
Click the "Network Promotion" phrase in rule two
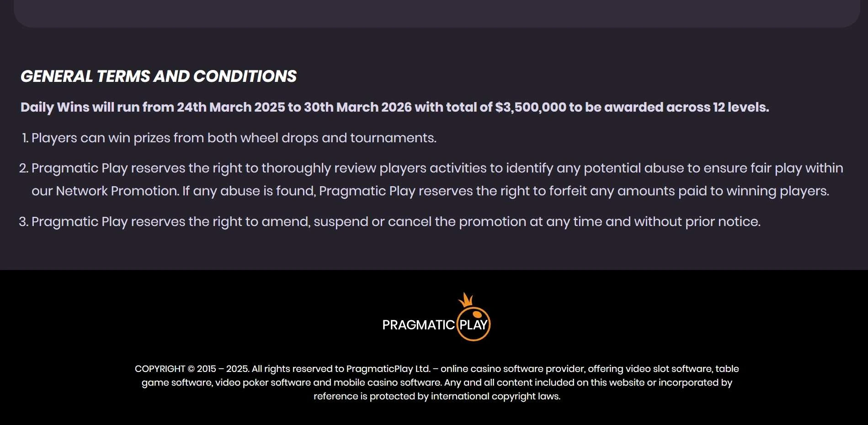pyautogui.click(x=117, y=191)
